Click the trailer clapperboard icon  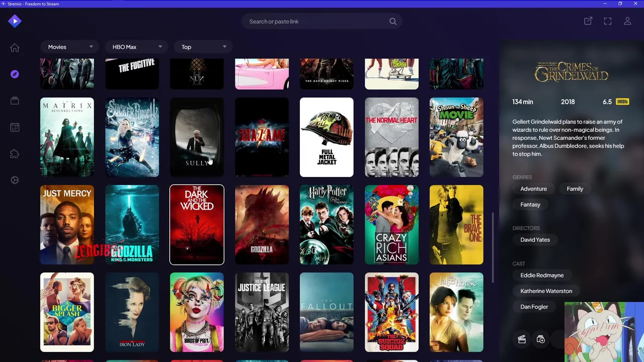click(522, 339)
